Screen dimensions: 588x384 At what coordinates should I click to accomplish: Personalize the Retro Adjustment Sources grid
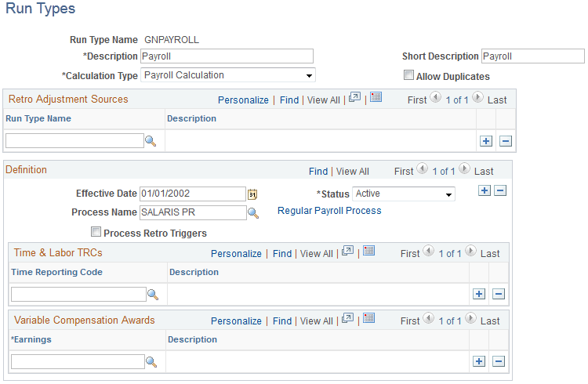pos(243,100)
